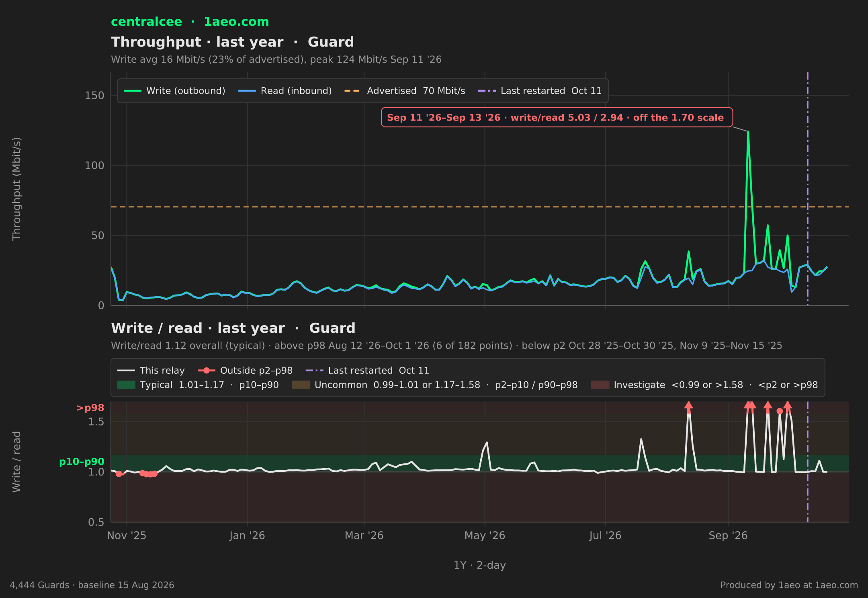Click the Produced by 1aeo footer credit
This screenshot has height=598, width=868.
tap(789, 585)
